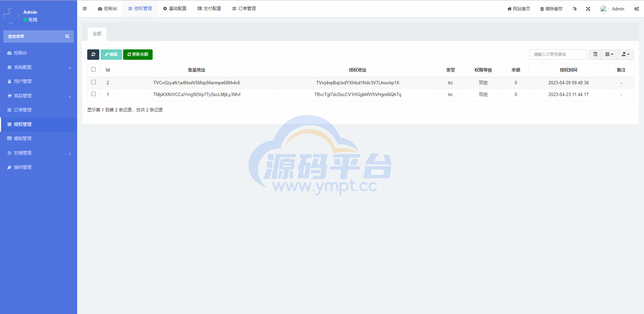Switch to the 授权管理 top tab

pos(140,9)
